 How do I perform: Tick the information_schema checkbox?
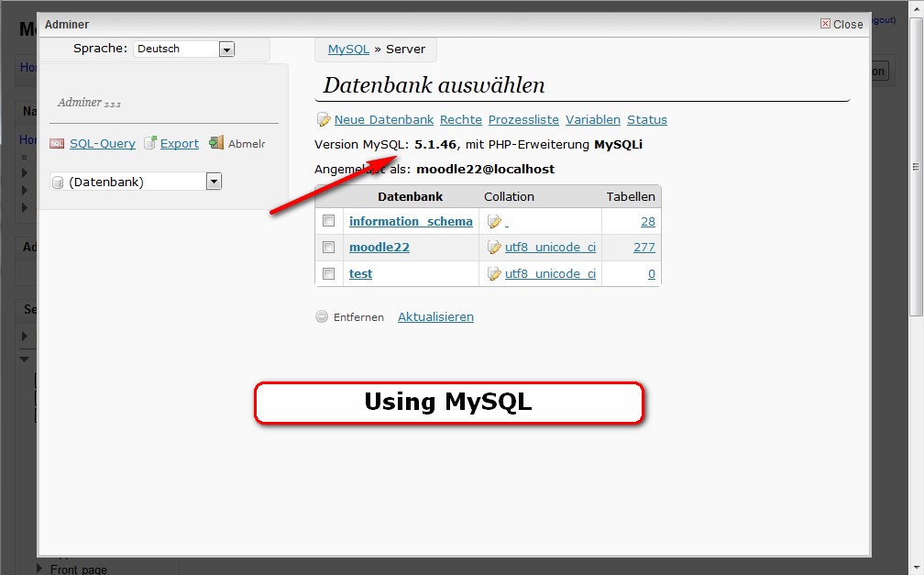[329, 221]
